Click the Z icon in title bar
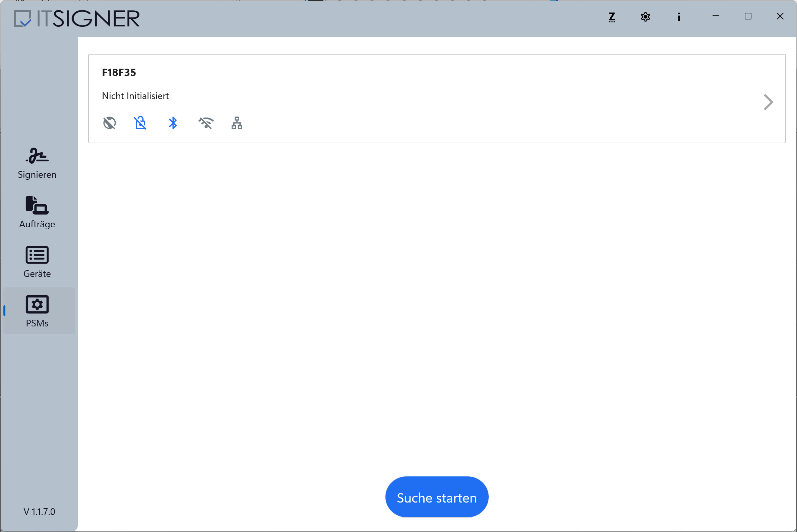The image size is (797, 532). tap(612, 17)
